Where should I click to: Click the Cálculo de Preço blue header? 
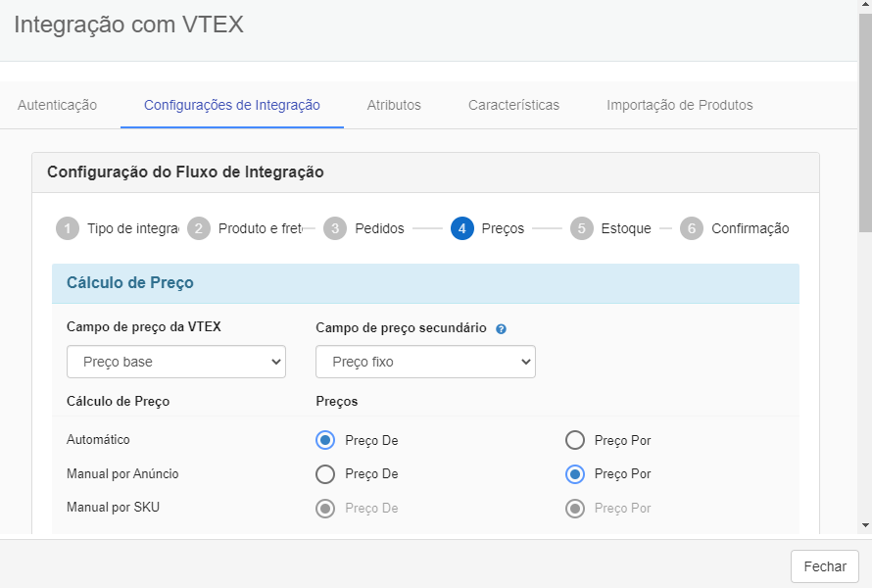coord(425,283)
